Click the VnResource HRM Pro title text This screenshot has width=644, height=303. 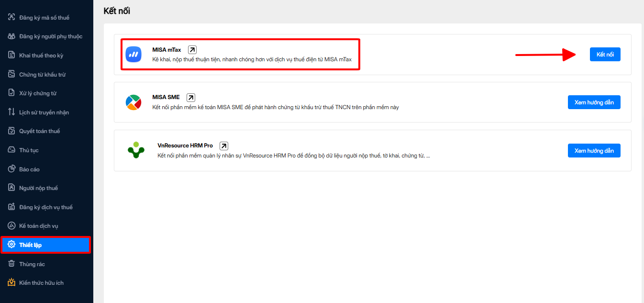coord(185,146)
